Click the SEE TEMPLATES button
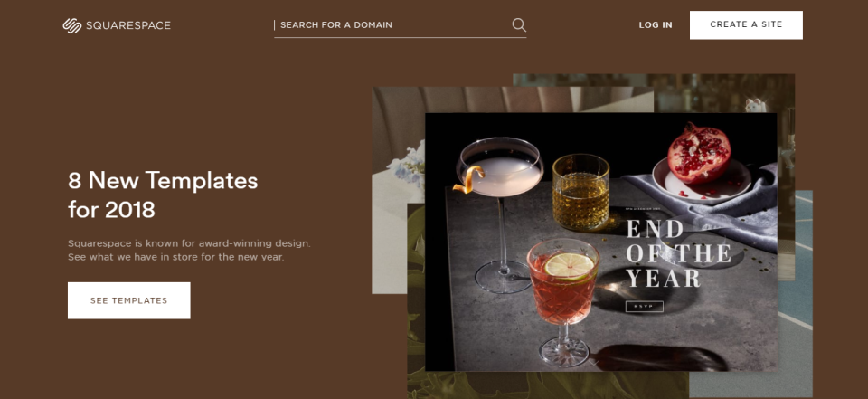The width and height of the screenshot is (868, 399). click(x=129, y=300)
